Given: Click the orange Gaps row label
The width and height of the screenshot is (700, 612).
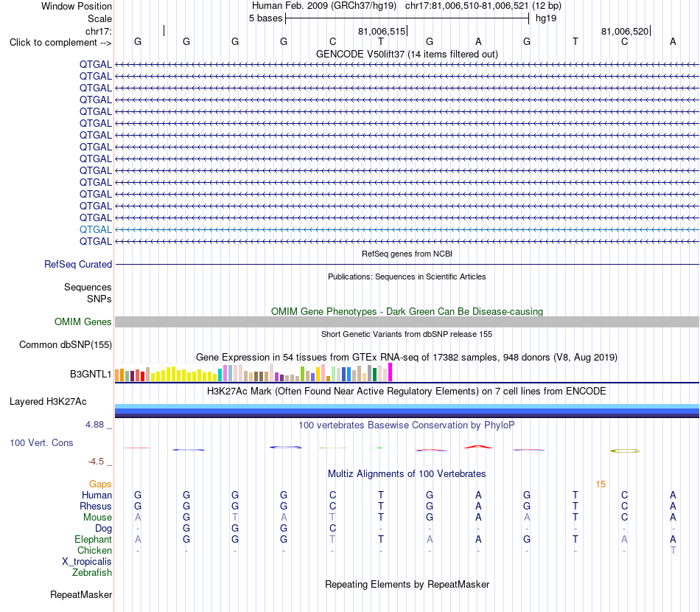Looking at the screenshot, I should [x=100, y=484].
